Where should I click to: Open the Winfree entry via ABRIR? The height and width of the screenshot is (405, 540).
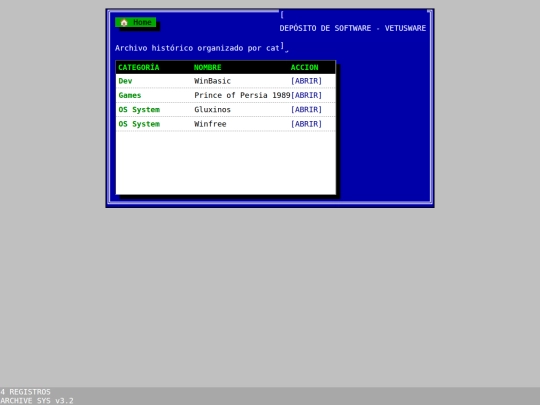click(306, 124)
